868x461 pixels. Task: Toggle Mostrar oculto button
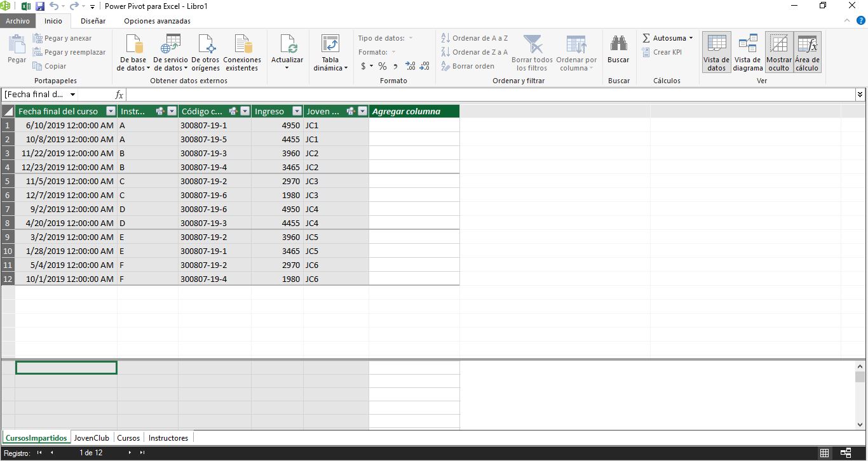[778, 52]
